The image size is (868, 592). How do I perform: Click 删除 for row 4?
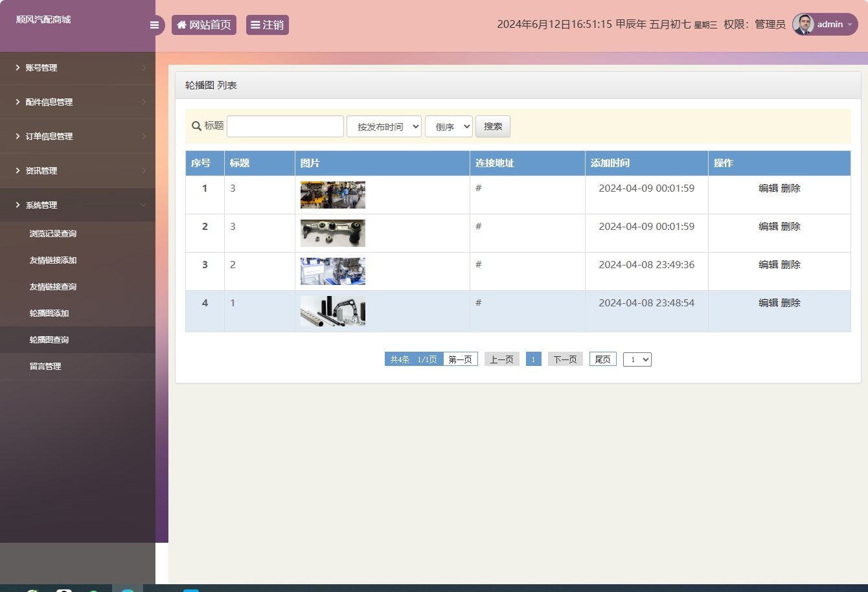791,303
